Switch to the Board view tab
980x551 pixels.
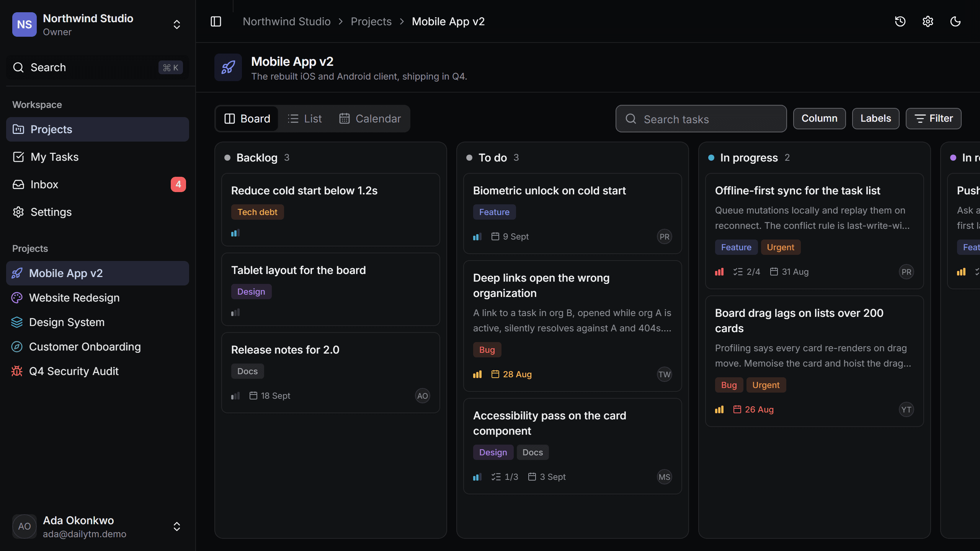point(247,119)
